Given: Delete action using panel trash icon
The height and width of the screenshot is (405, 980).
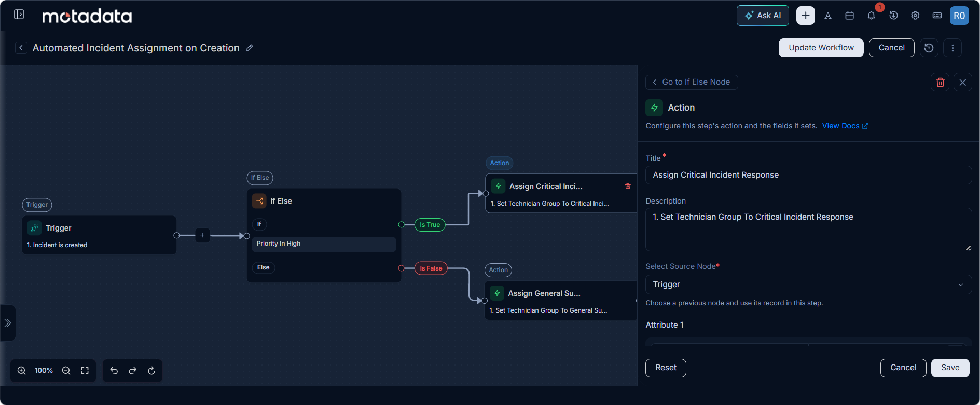Looking at the screenshot, I should pos(940,82).
